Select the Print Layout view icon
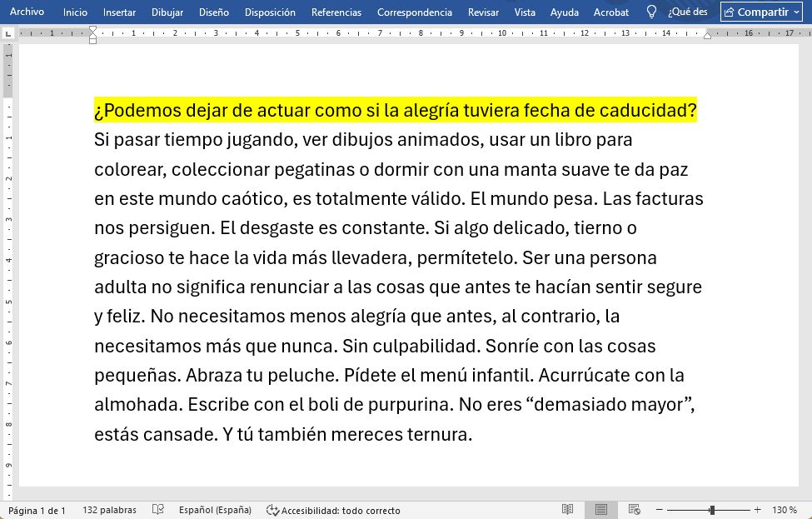 click(x=600, y=509)
